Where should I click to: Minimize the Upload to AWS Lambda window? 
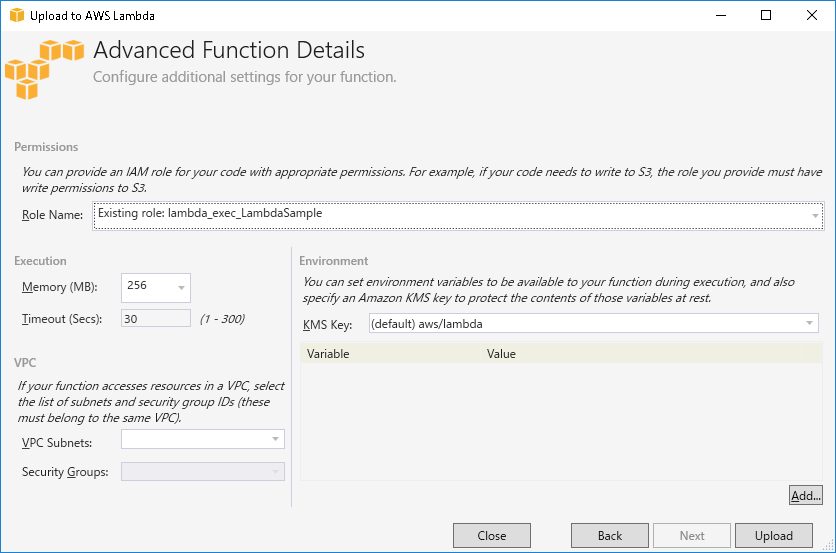click(x=720, y=16)
